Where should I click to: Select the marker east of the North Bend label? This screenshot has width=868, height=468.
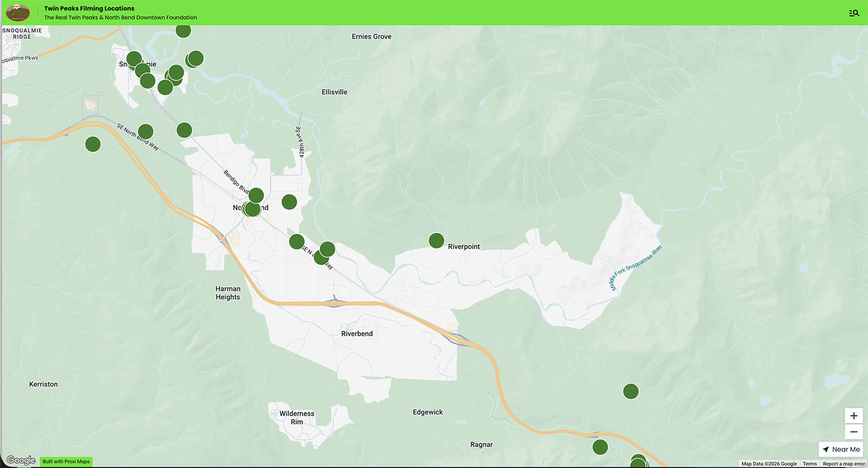click(x=289, y=202)
